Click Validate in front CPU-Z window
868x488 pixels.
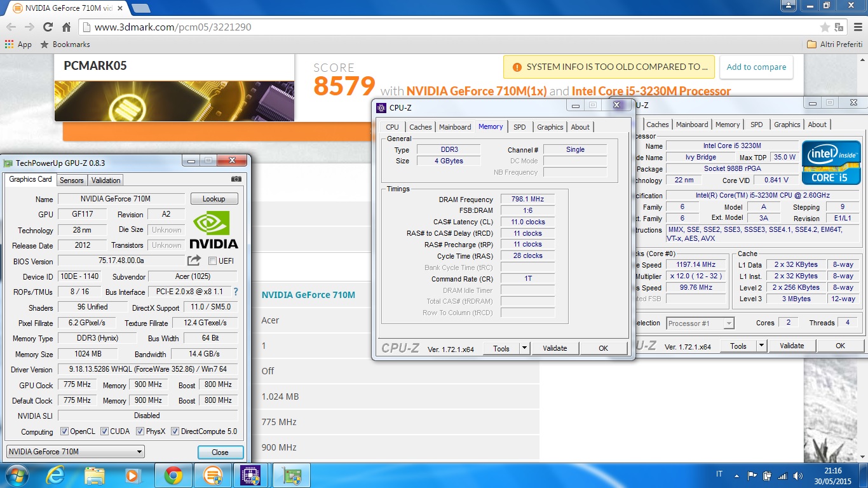click(555, 348)
